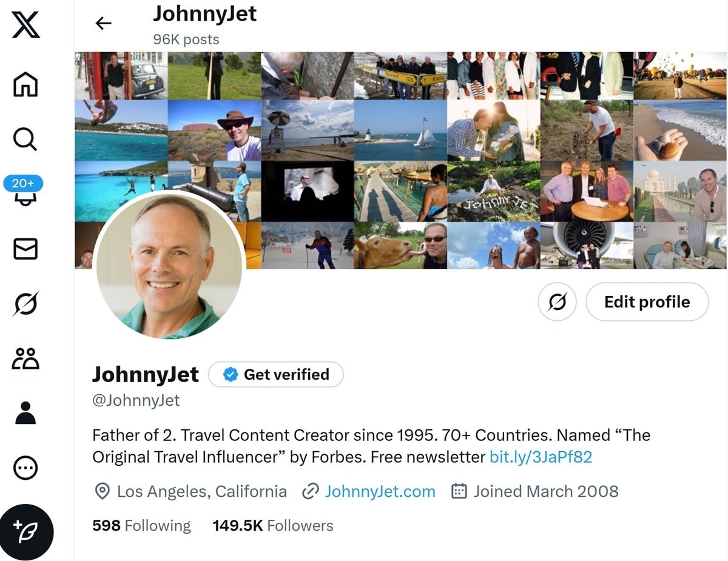The image size is (728, 561).
Task: Click the Get verified badge button
Action: point(276,375)
